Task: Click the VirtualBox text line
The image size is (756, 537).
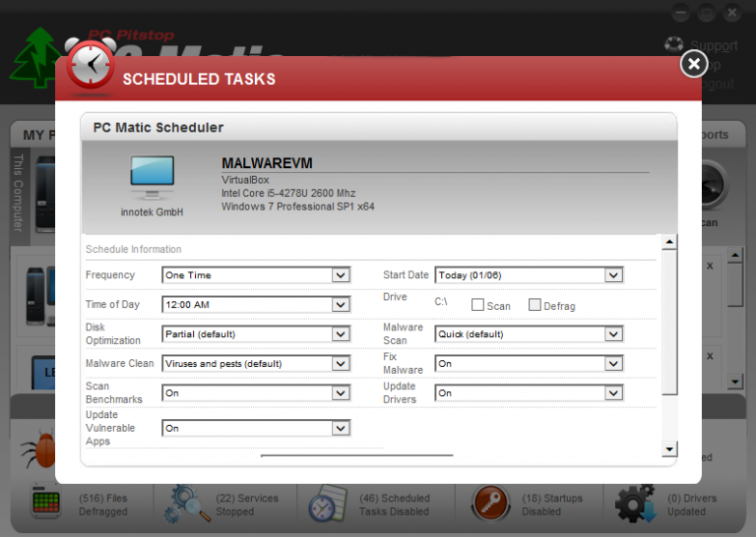Action: pyautogui.click(x=245, y=180)
